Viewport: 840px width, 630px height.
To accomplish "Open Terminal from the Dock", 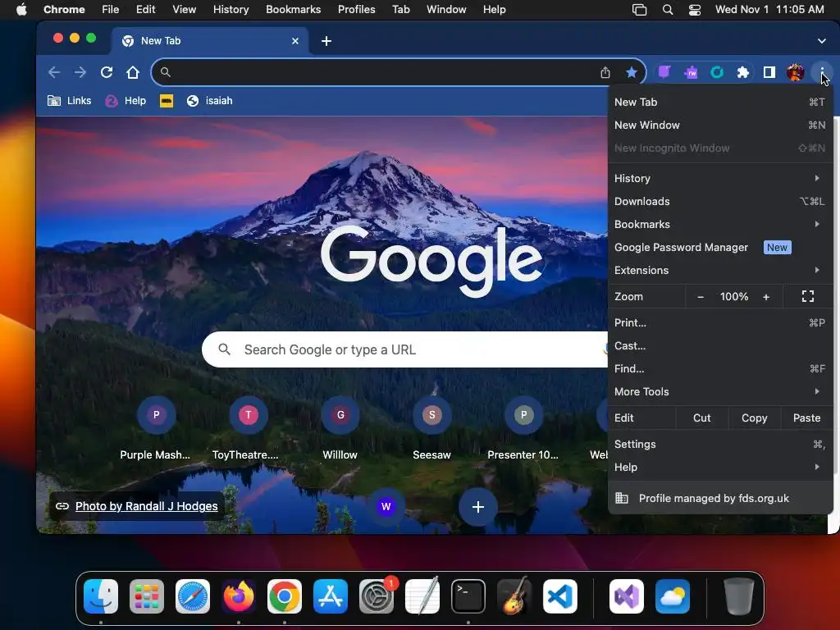I will click(x=468, y=596).
